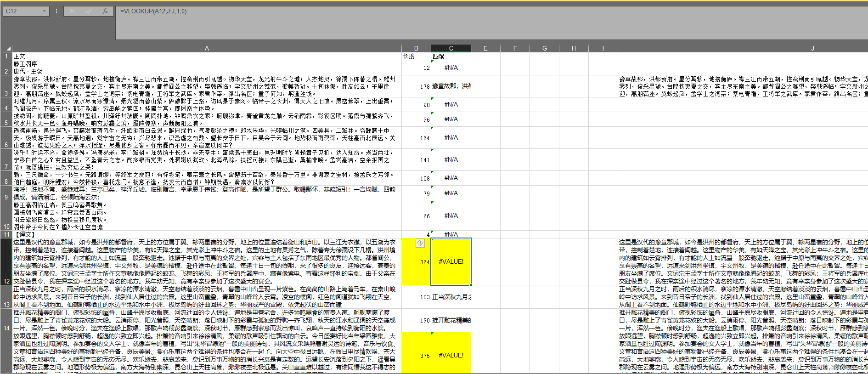Select row 3 header
This screenshot has height=374, width=868.
6,86
